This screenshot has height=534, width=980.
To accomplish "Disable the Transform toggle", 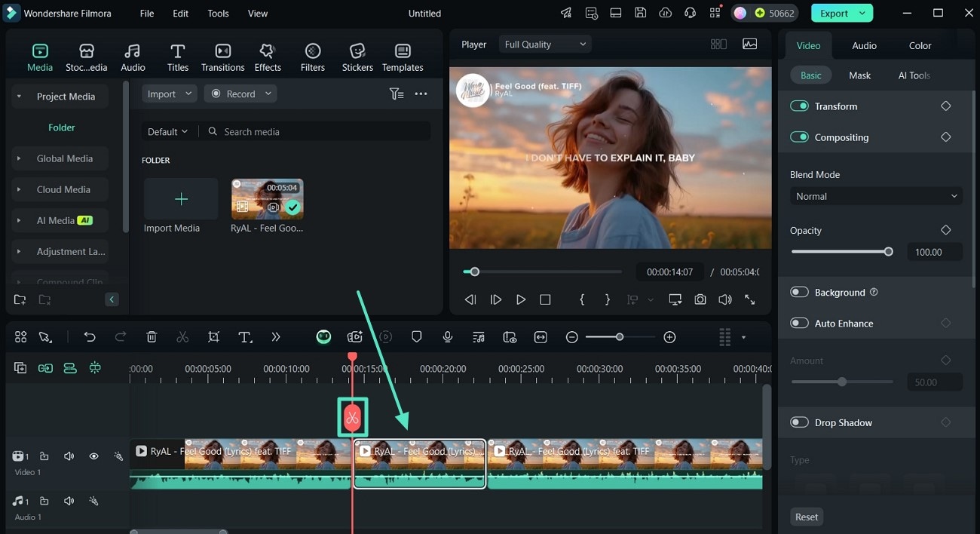I will click(x=799, y=106).
